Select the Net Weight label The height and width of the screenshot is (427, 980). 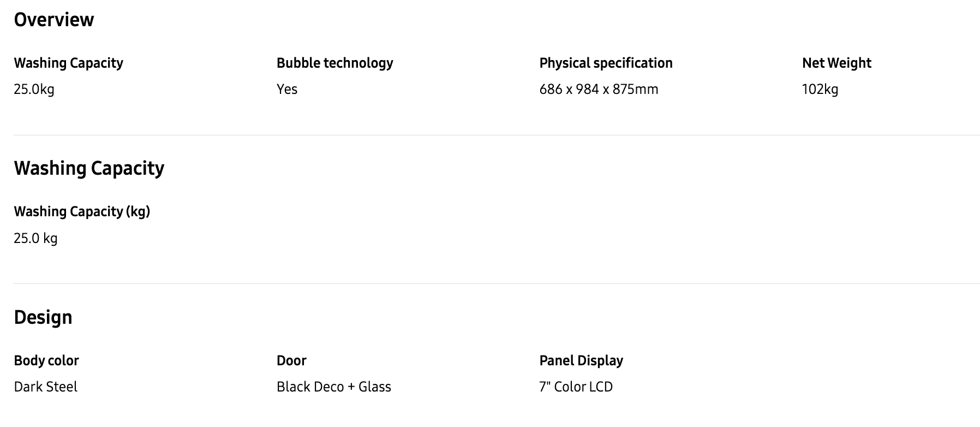[836, 63]
